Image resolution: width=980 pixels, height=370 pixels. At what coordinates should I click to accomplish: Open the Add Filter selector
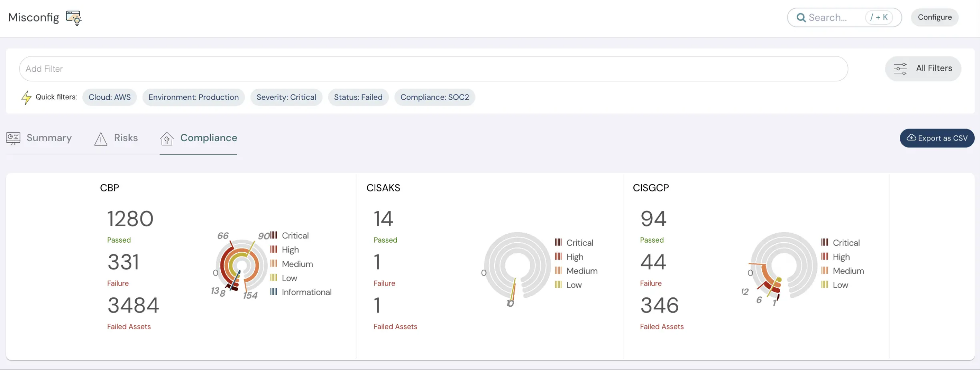[x=153, y=69]
